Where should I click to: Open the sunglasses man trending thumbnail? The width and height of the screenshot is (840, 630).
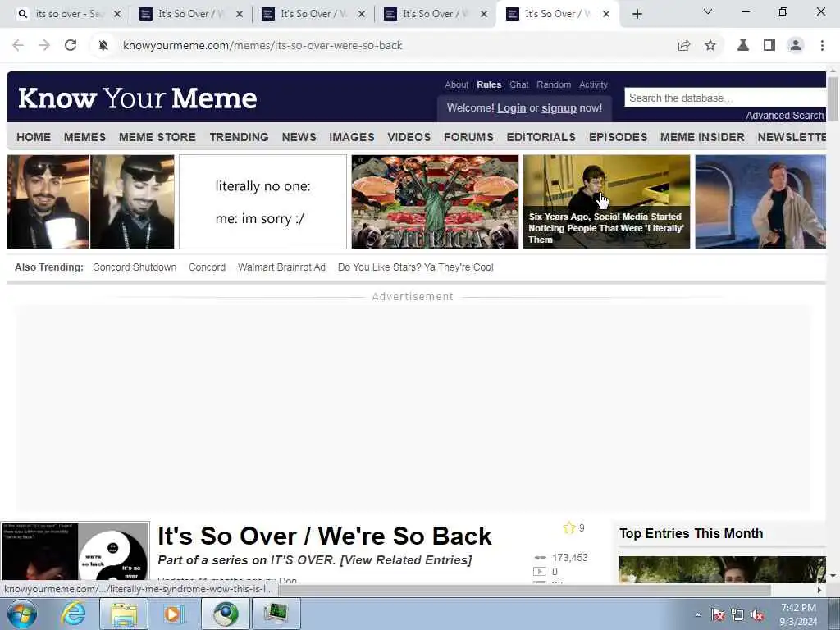(90, 202)
